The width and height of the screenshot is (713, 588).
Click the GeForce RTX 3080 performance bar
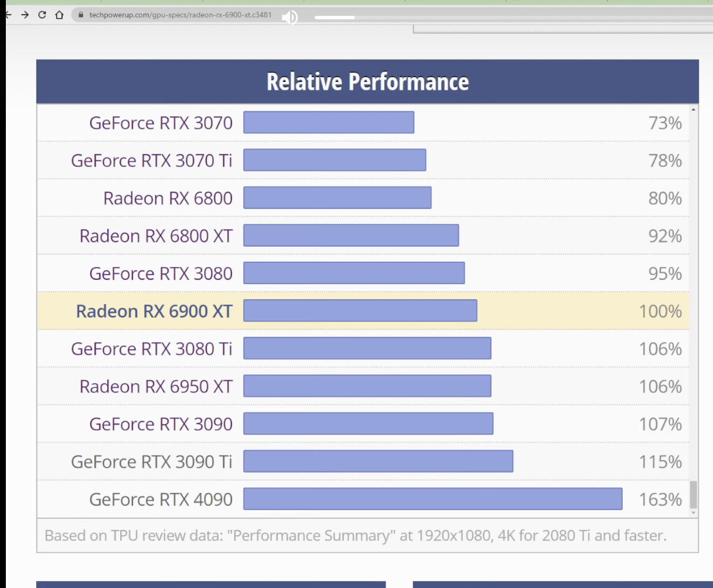pos(354,273)
